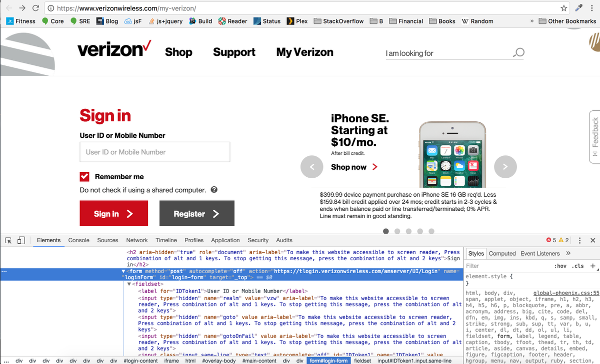Open the Status bookmark
This screenshot has height=364, width=600.
tap(267, 21)
